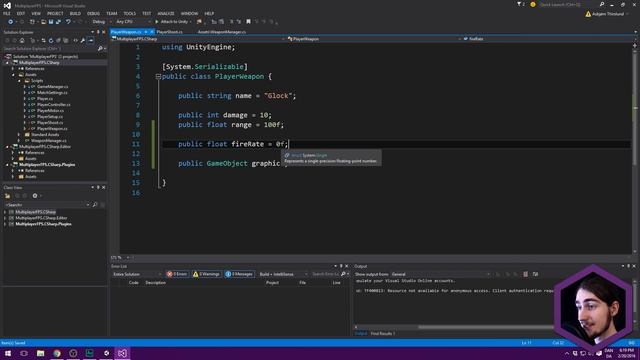Viewport: 640px width, 360px height.
Task: Click the Clear All icon in Output
Action: point(526,274)
